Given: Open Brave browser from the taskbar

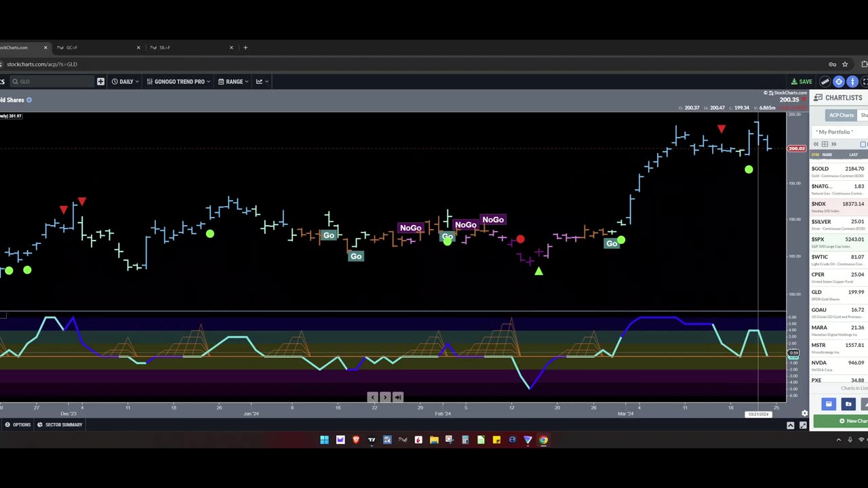Looking at the screenshot, I should 356,440.
